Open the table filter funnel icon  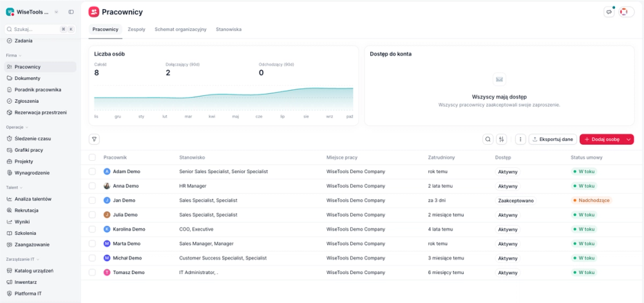click(94, 140)
